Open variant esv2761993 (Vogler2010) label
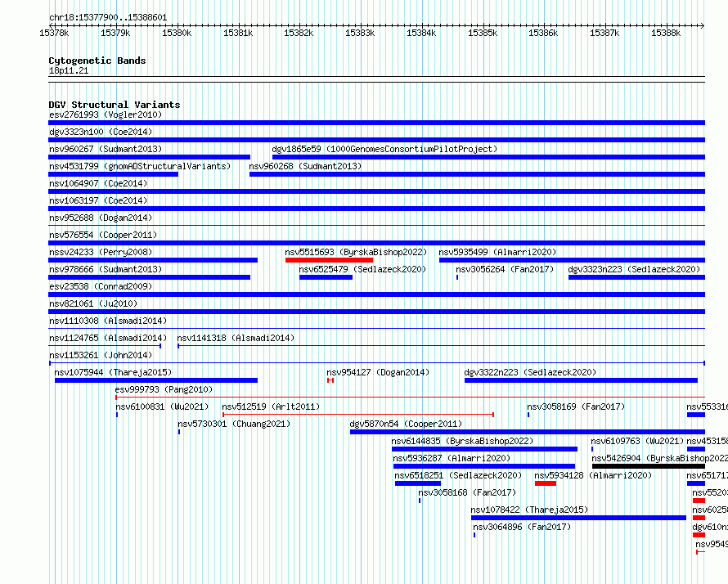The width and height of the screenshot is (728, 584). [106, 115]
